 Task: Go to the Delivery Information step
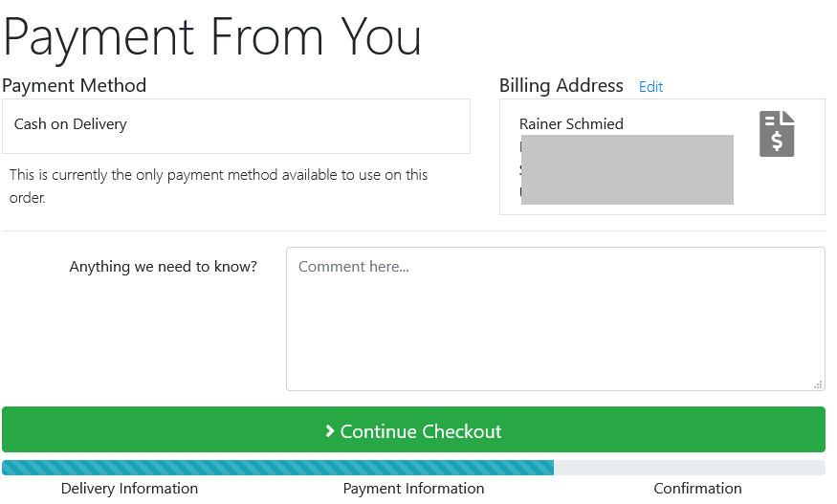tap(129, 489)
